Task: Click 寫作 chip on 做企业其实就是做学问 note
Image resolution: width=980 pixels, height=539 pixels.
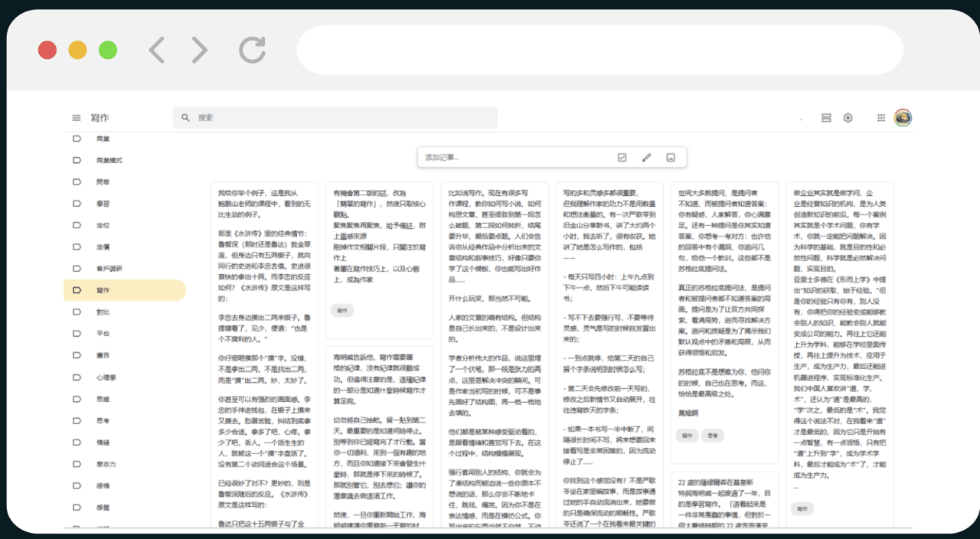Action: (x=802, y=508)
